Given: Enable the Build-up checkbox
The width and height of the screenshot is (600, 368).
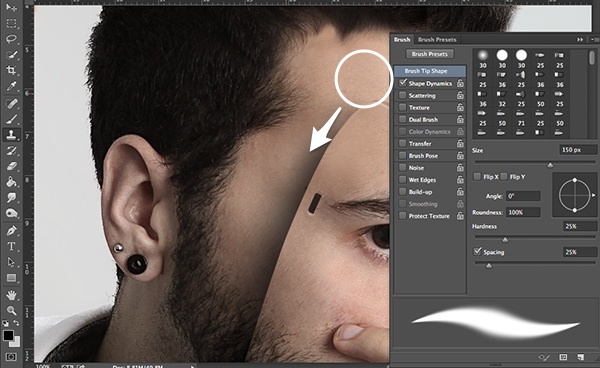Looking at the screenshot, I should click(403, 191).
